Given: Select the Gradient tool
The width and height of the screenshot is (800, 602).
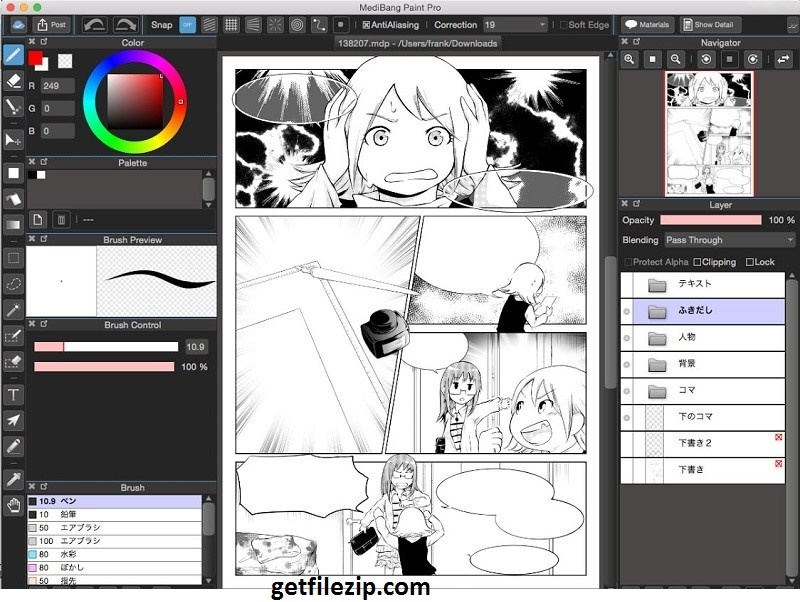Looking at the screenshot, I should (x=13, y=224).
